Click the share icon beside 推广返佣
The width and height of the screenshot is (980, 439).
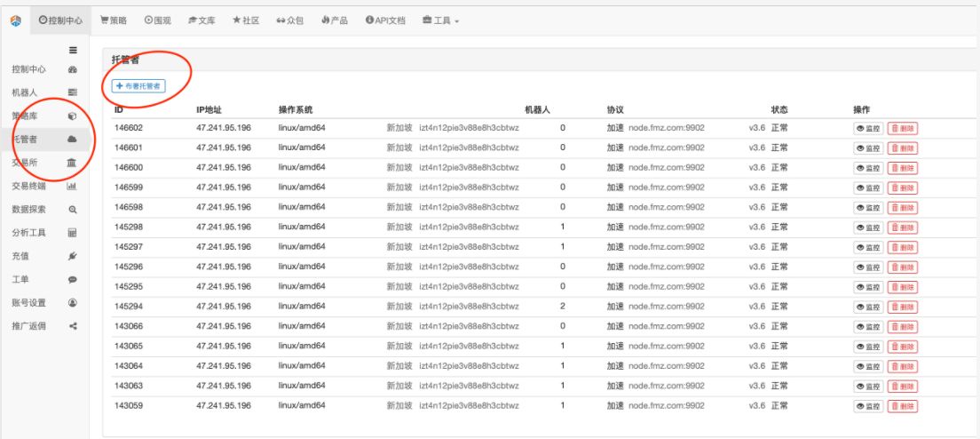73,326
